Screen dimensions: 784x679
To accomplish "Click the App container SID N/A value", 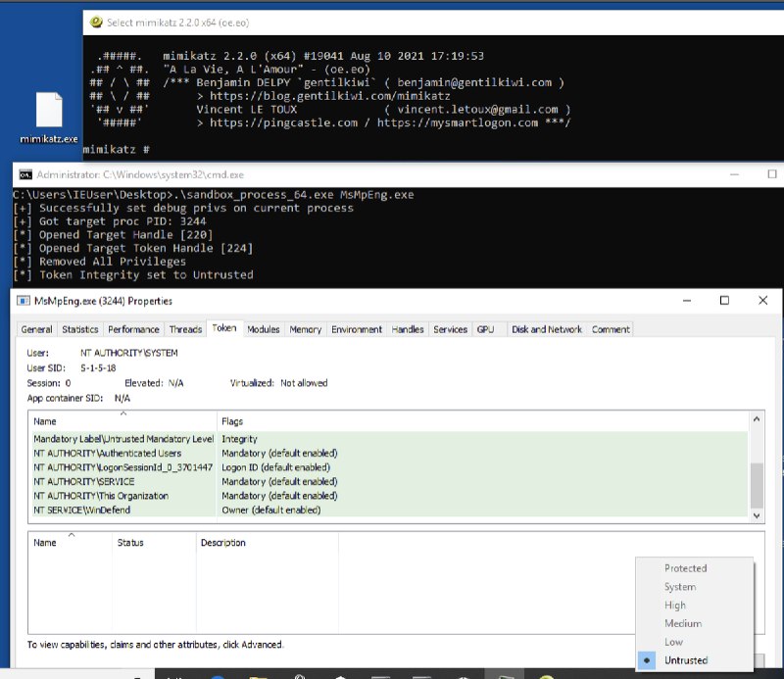I will pyautogui.click(x=122, y=398).
